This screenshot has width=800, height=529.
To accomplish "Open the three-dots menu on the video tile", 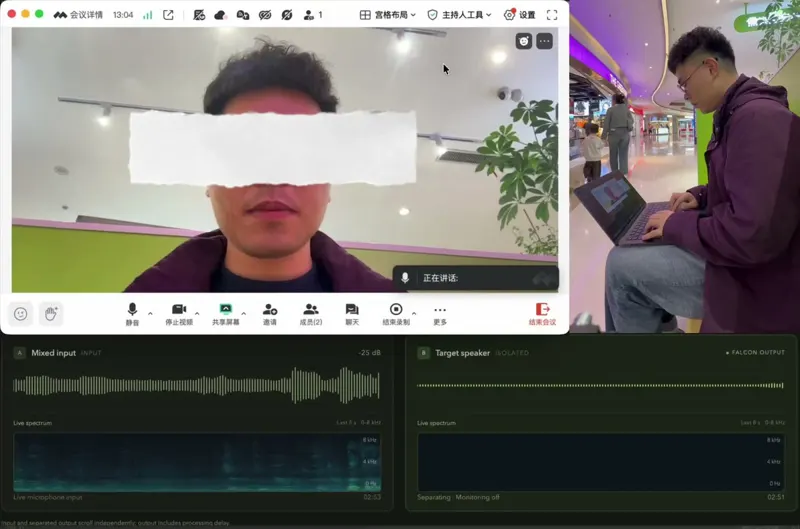I will point(544,41).
